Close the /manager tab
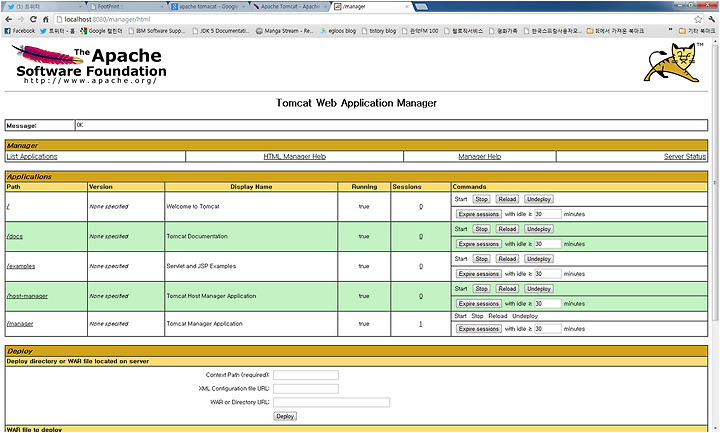720x433 pixels. [x=406, y=6]
